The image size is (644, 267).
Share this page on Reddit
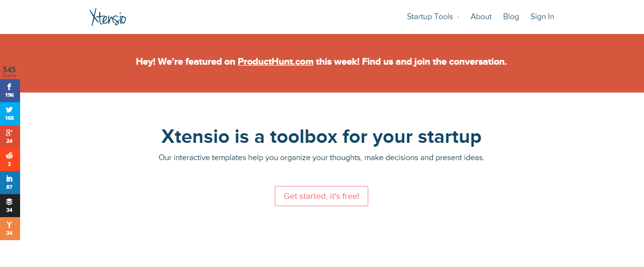[10, 159]
